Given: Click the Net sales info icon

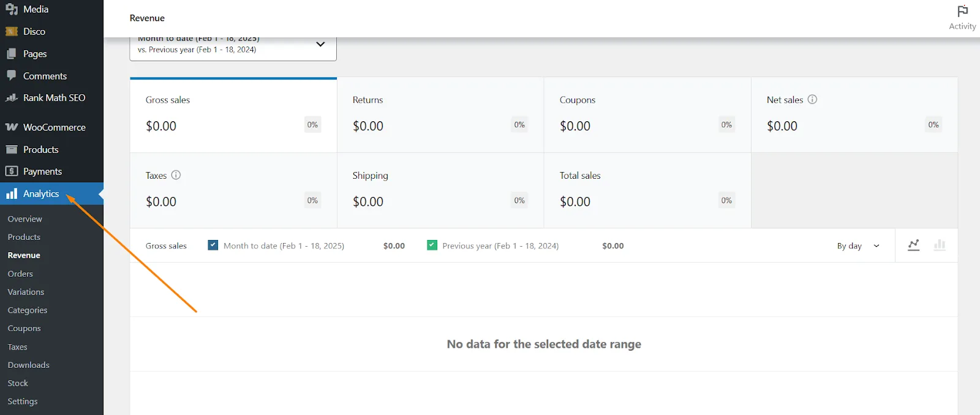Looking at the screenshot, I should coord(812,99).
